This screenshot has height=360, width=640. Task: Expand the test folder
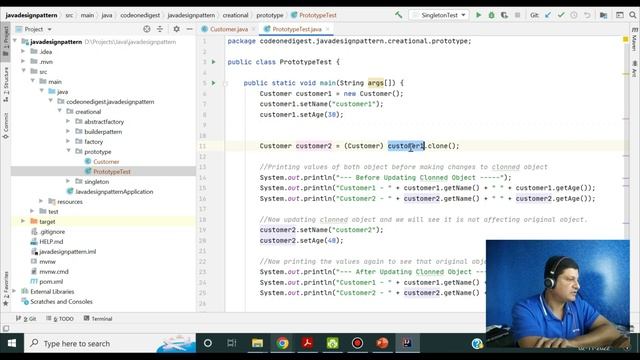click(32, 211)
